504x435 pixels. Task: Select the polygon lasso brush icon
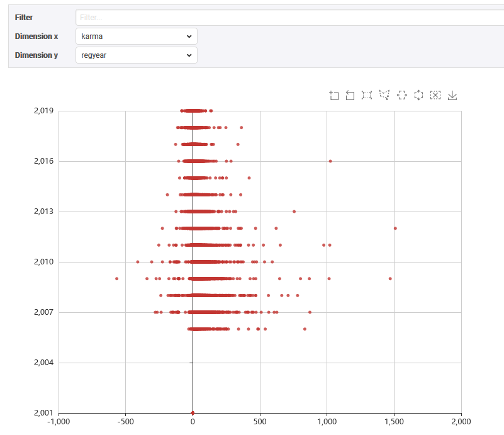click(x=384, y=95)
